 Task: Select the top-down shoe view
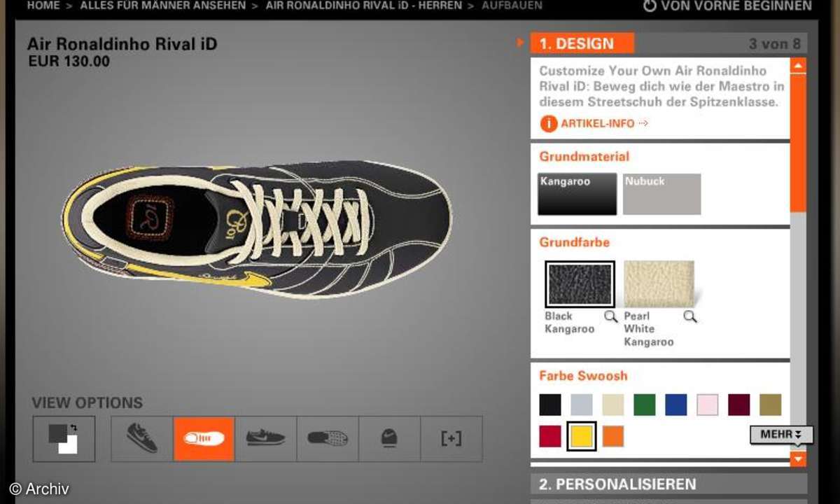[204, 439]
